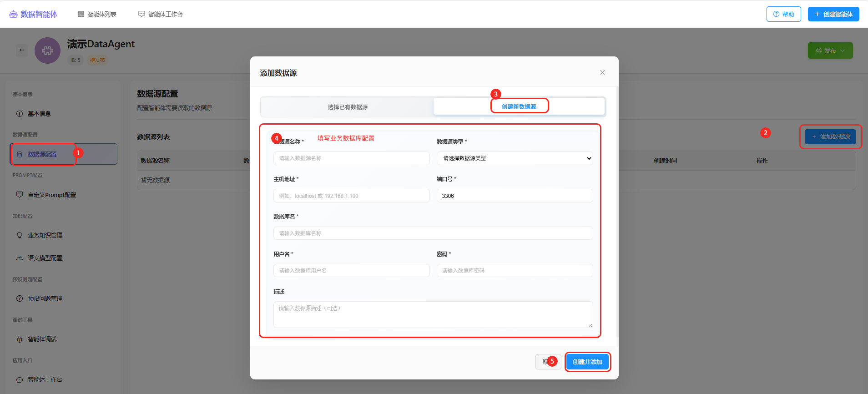This screenshot has width=868, height=394.
Task: Click the ID: 5 badge
Action: click(x=76, y=60)
